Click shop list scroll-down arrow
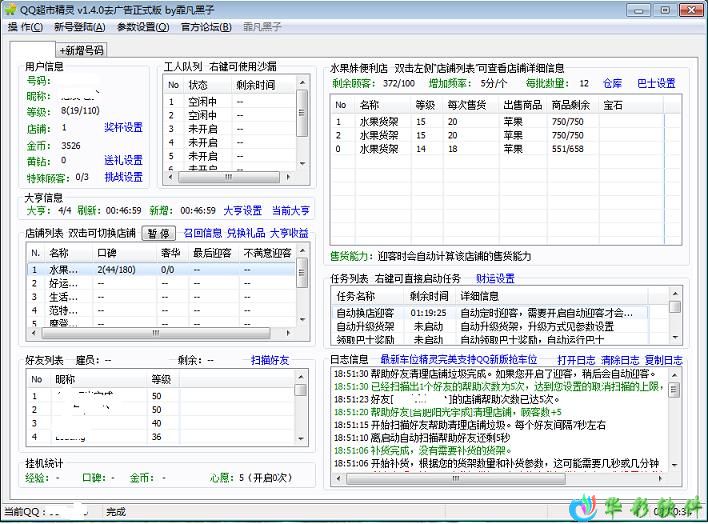Image resolution: width=708 pixels, height=524 pixels. click(x=303, y=320)
